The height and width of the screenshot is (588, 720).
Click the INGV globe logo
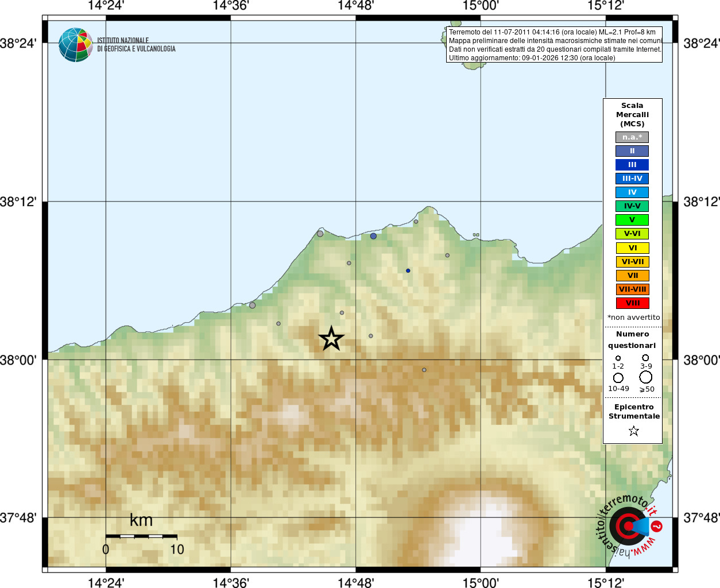tap(76, 45)
